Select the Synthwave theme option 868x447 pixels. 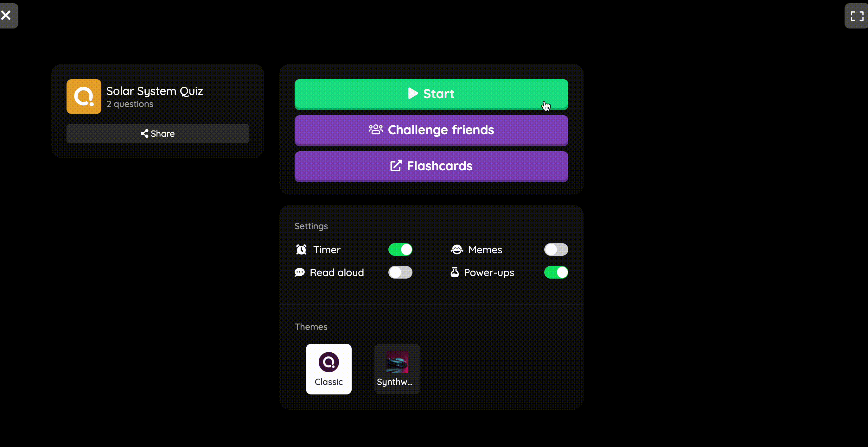tap(397, 368)
